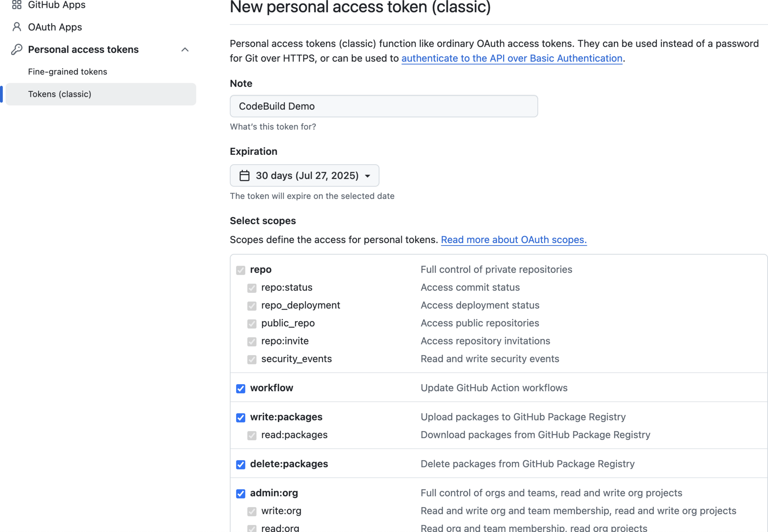
Task: Click the key icon beside Personal access tokens
Action: pos(17,49)
